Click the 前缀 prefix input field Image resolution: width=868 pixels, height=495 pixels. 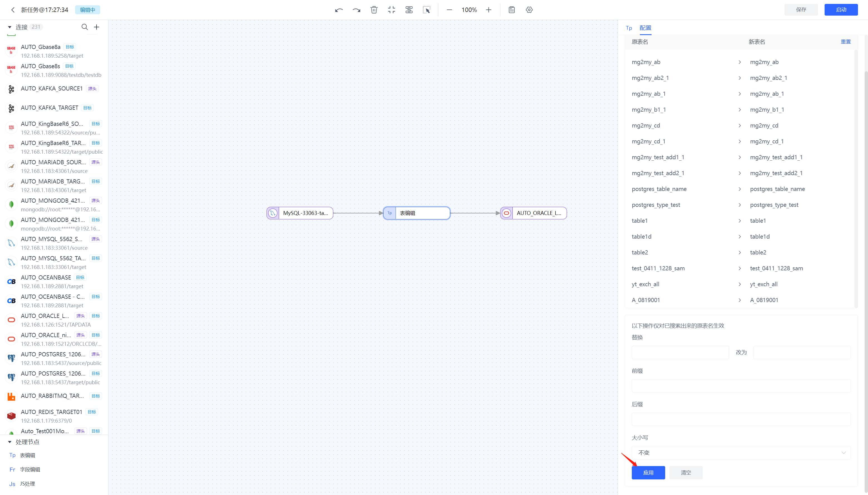click(x=741, y=386)
